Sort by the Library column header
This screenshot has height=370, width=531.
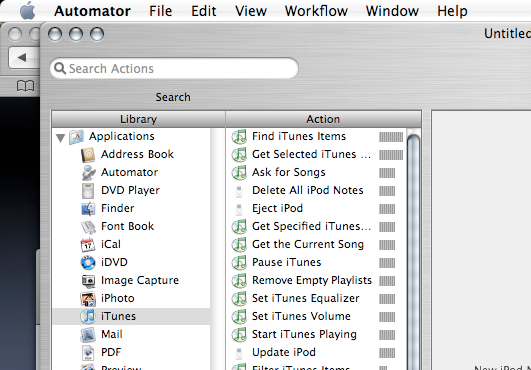pyautogui.click(x=139, y=119)
